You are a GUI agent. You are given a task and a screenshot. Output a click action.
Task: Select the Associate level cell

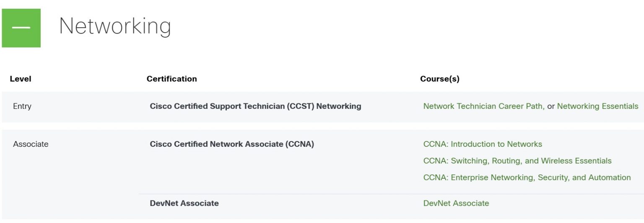[x=31, y=144]
